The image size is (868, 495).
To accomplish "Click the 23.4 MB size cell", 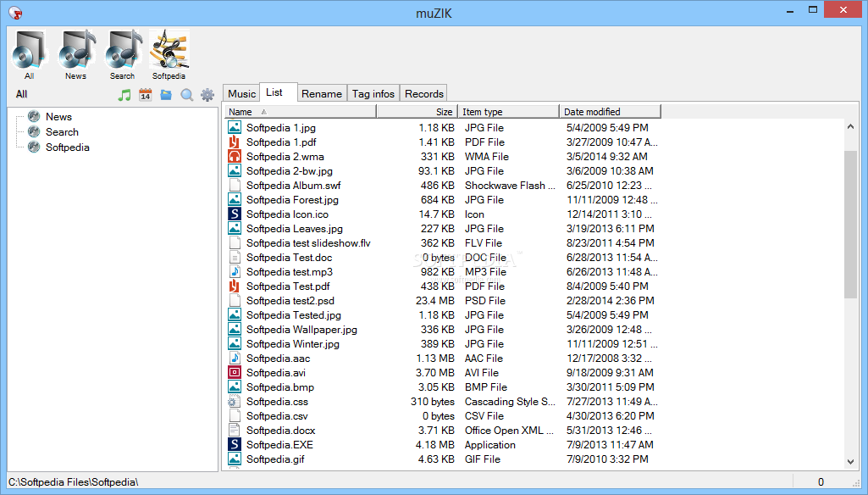I will 435,300.
